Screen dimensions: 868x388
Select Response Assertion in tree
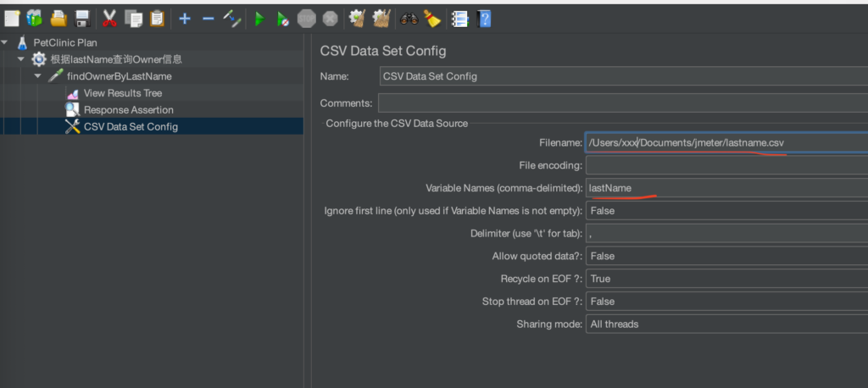(x=129, y=109)
